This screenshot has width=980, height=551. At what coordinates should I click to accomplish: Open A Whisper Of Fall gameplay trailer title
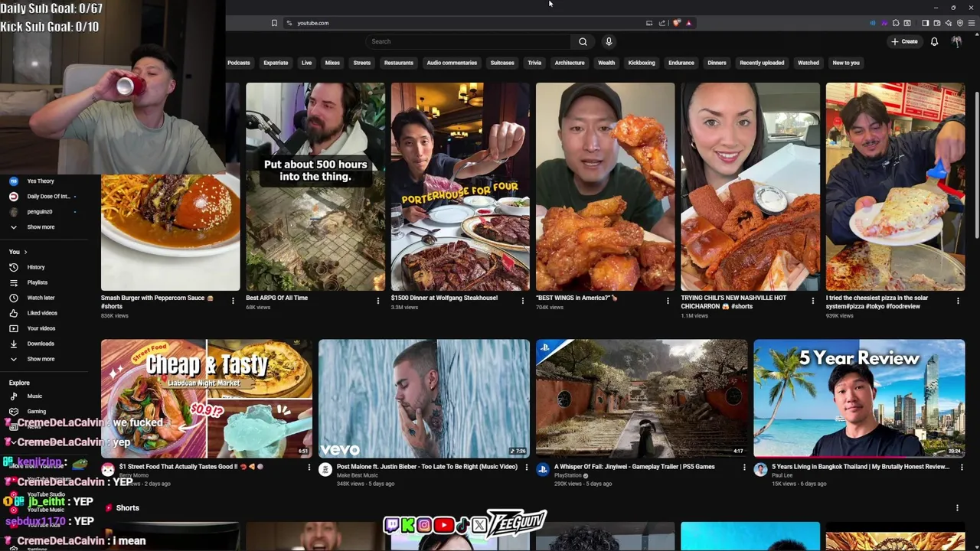point(635,466)
